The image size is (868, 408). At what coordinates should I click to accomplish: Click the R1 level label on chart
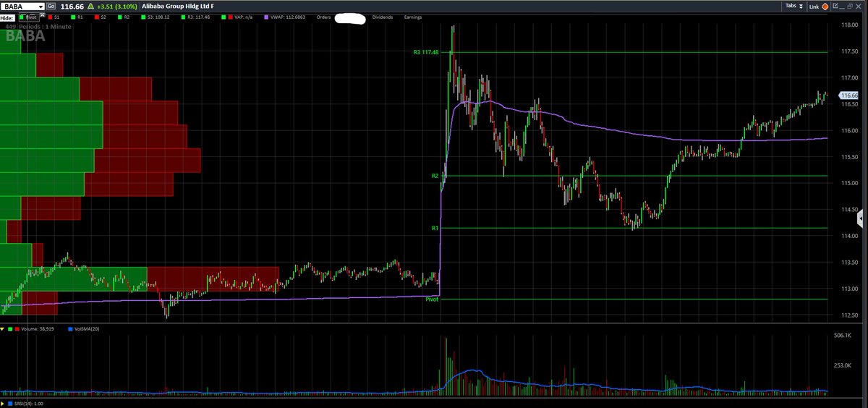click(x=435, y=228)
